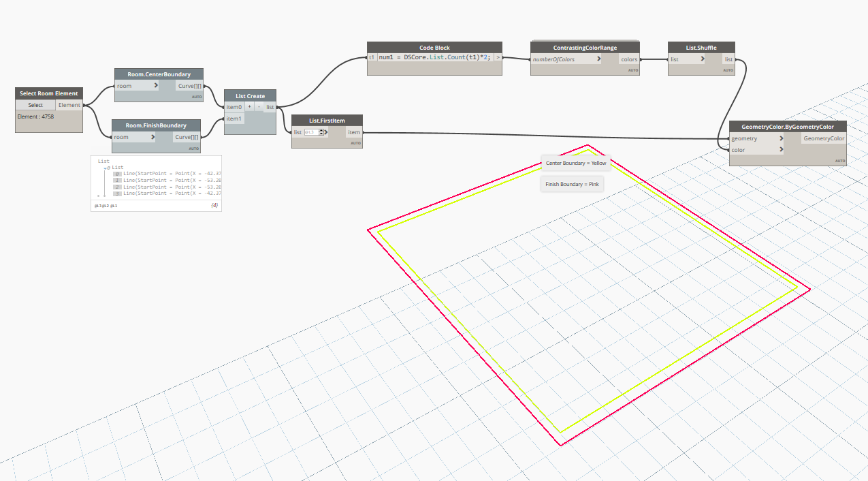Viewport: 868px width, 481px height.
Task: Click the list output port of List.Shuffle
Action: click(728, 59)
